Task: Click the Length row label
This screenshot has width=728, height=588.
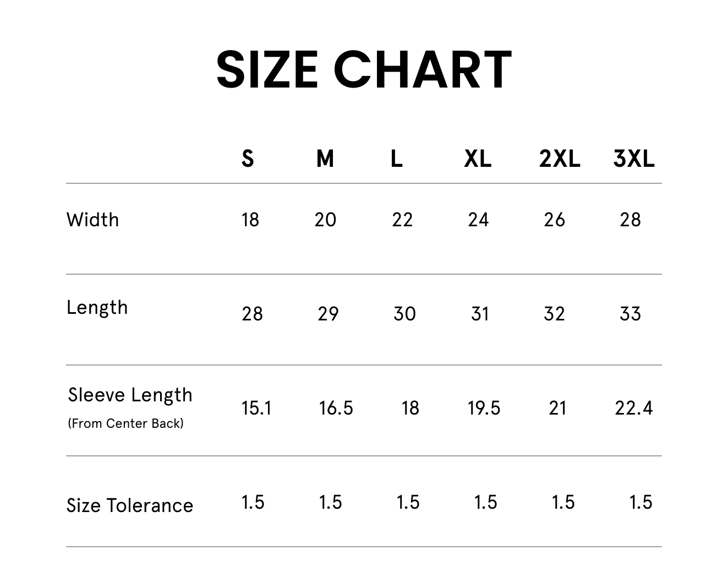Action: coord(97,307)
